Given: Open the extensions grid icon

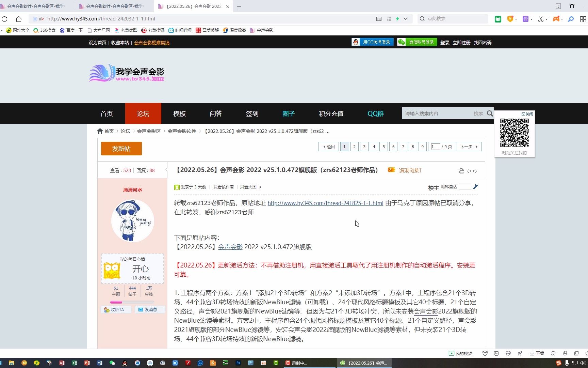Looking at the screenshot, I should 583,19.
